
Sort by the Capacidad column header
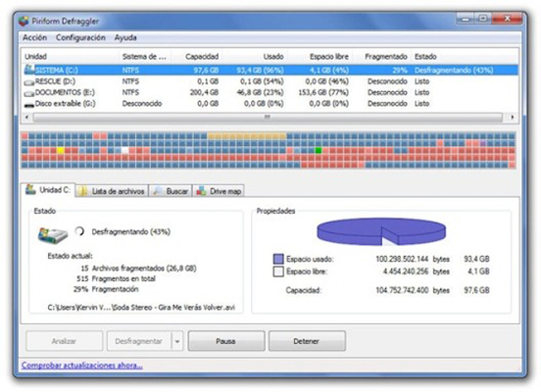point(197,57)
